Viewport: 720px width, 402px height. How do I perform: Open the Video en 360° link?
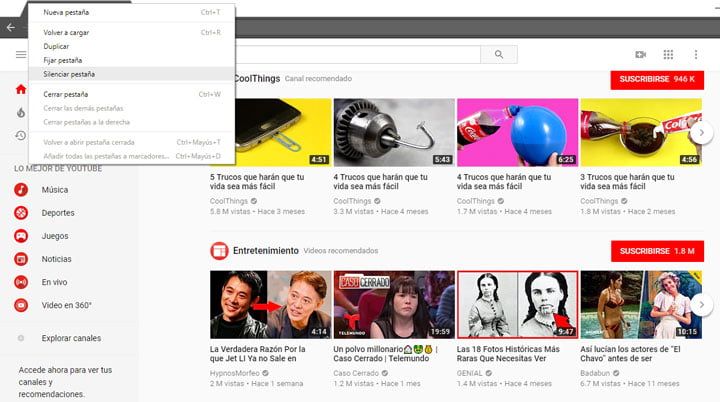67,305
